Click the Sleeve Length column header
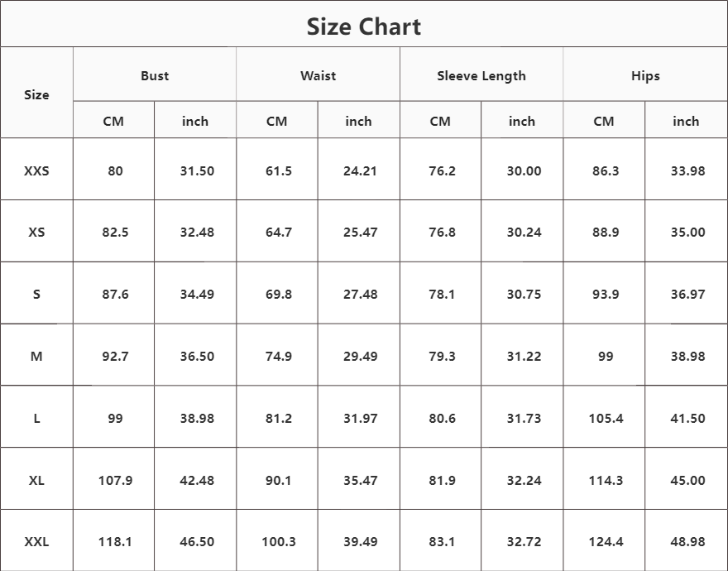The width and height of the screenshot is (728, 571). click(x=481, y=76)
